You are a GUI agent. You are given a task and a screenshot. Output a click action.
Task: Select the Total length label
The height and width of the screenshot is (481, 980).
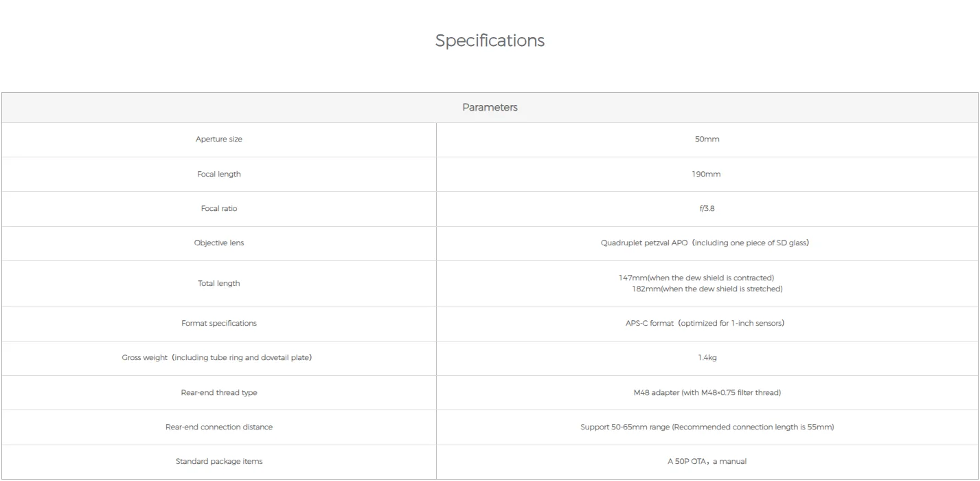(x=218, y=284)
